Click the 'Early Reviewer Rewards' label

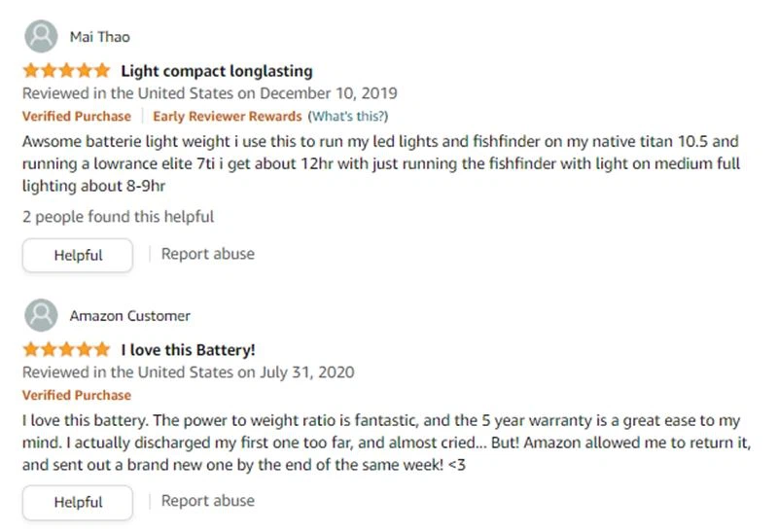(x=227, y=117)
